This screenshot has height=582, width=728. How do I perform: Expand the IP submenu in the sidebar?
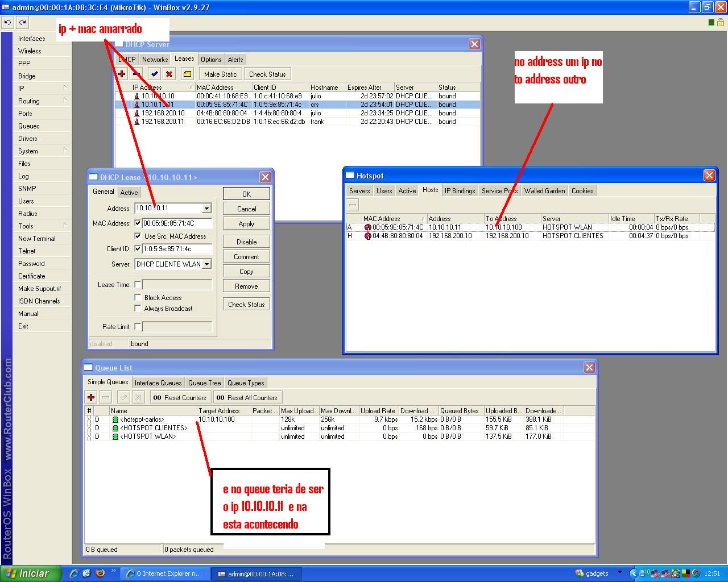click(x=43, y=88)
